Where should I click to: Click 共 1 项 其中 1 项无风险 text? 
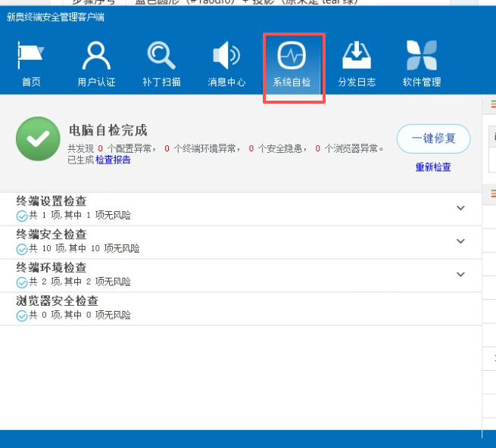(80, 216)
